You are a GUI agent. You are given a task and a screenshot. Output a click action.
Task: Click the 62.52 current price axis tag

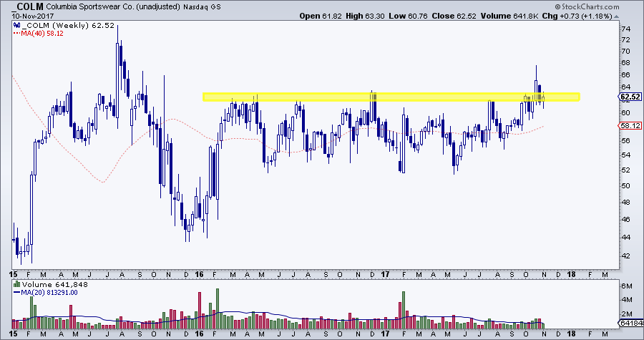[630, 97]
